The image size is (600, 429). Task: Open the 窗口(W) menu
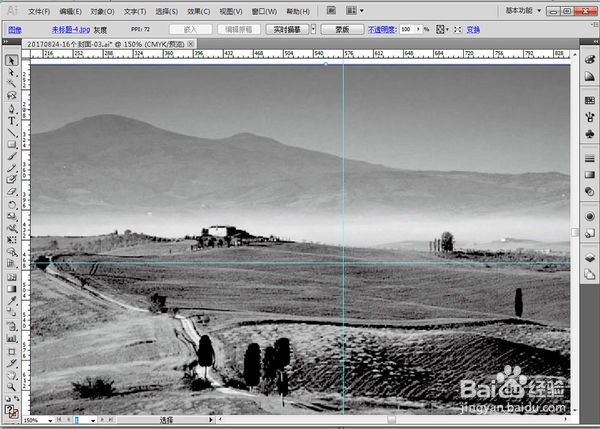point(264,11)
